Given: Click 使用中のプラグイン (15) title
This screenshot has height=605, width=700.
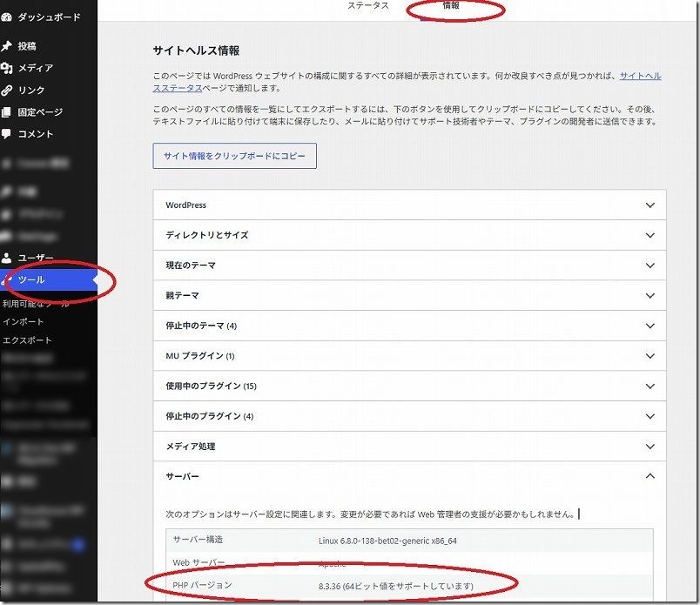Looking at the screenshot, I should coord(212,387).
